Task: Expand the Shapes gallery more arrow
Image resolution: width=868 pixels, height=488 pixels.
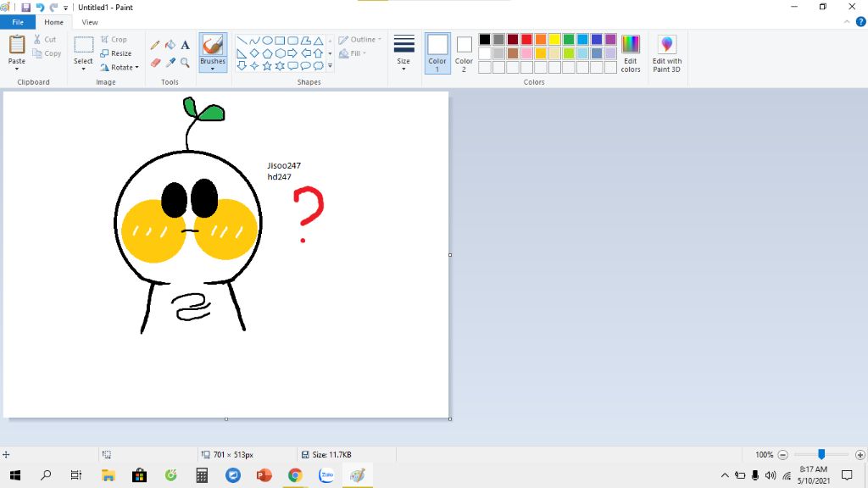Action: coord(330,66)
